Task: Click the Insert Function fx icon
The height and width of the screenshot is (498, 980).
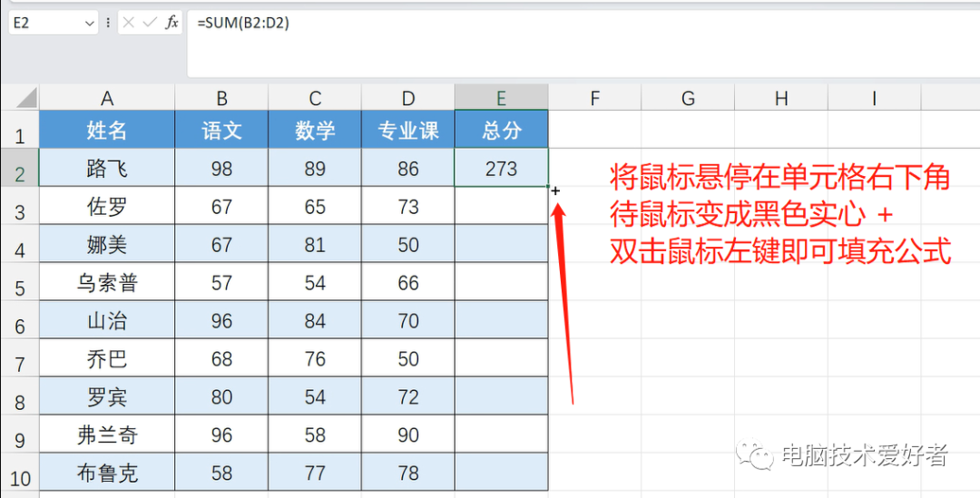Action: (171, 23)
